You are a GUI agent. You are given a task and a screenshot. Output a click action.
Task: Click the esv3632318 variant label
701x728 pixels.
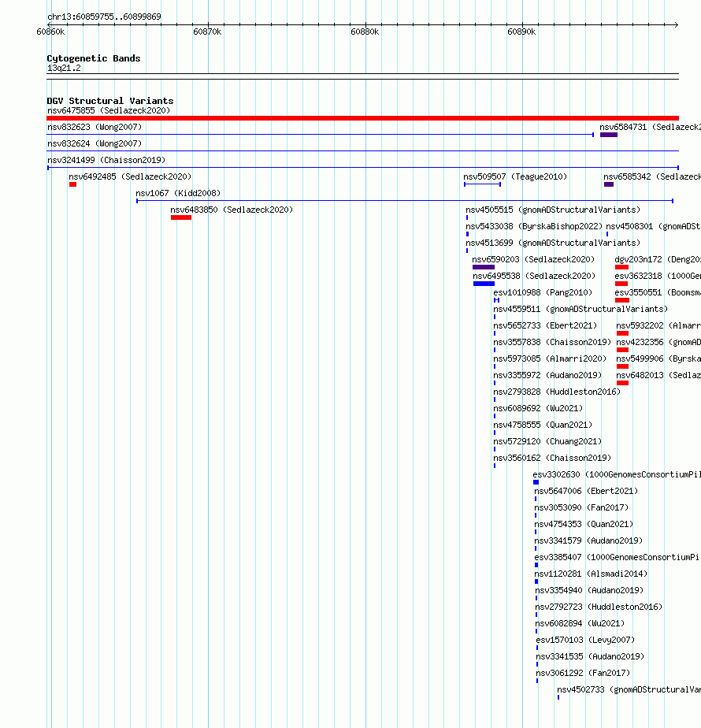[x=658, y=277]
